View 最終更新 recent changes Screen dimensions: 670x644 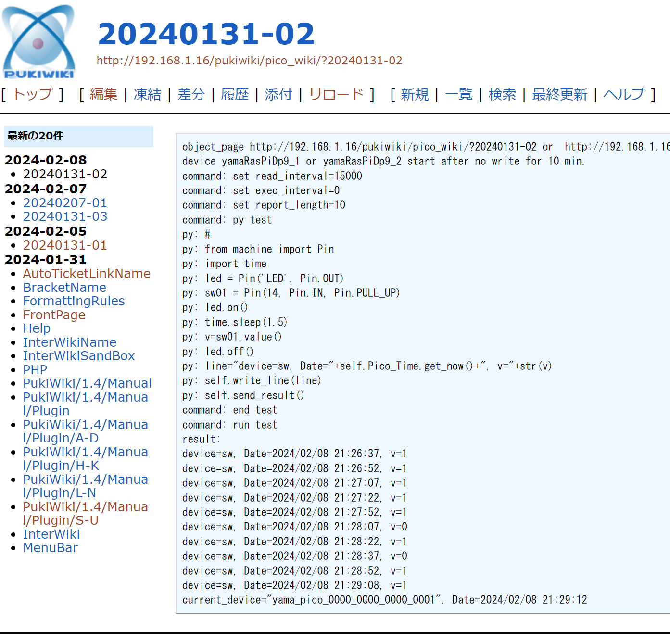pos(559,95)
